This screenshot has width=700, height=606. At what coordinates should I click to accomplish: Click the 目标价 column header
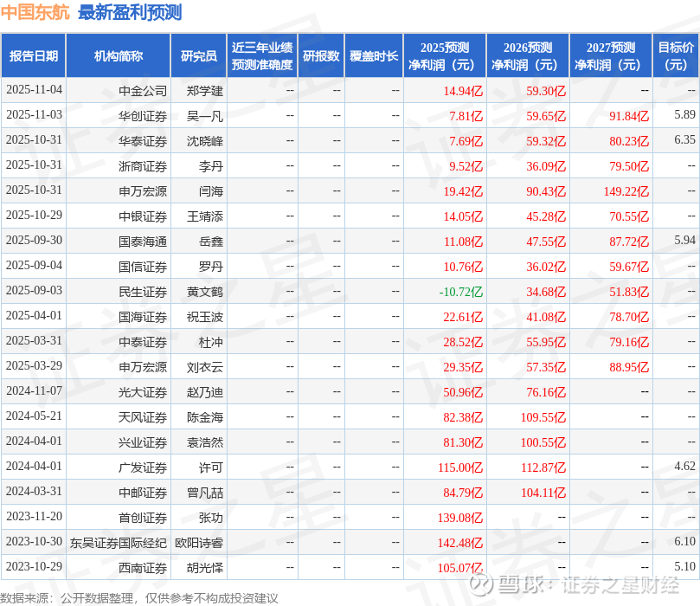click(x=676, y=55)
